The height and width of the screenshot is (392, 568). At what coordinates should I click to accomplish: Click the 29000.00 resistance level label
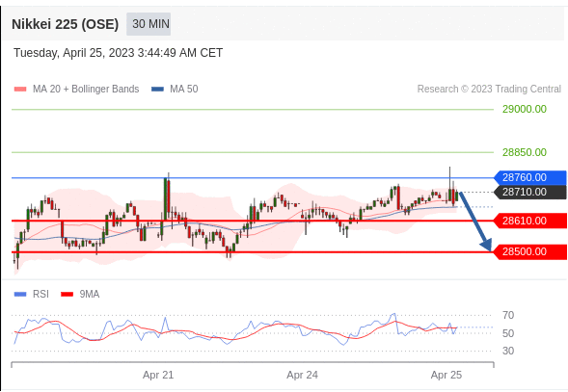(525, 109)
